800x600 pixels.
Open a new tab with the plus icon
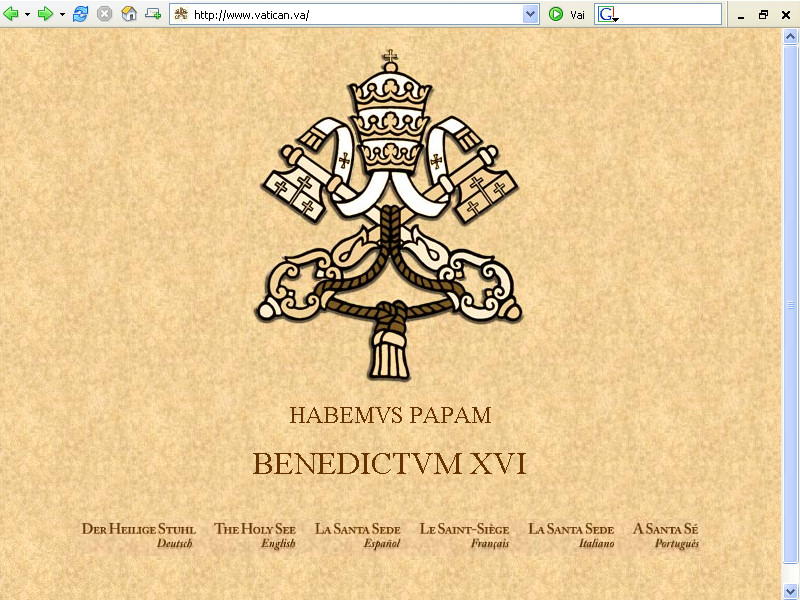pyautogui.click(x=153, y=14)
